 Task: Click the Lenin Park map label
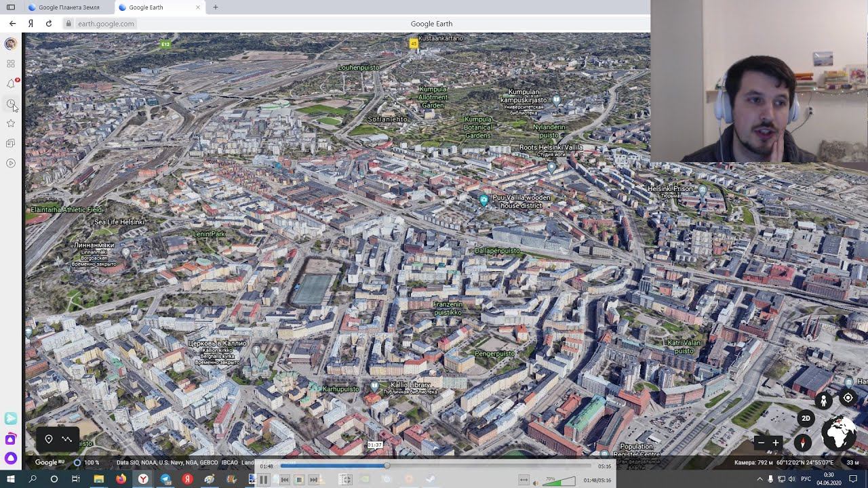click(209, 234)
